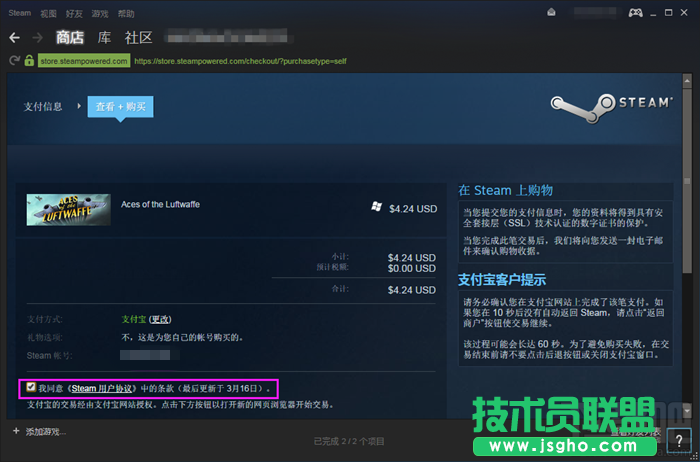Open the Steam menu
Screen dimensions: 700x462
pos(20,13)
